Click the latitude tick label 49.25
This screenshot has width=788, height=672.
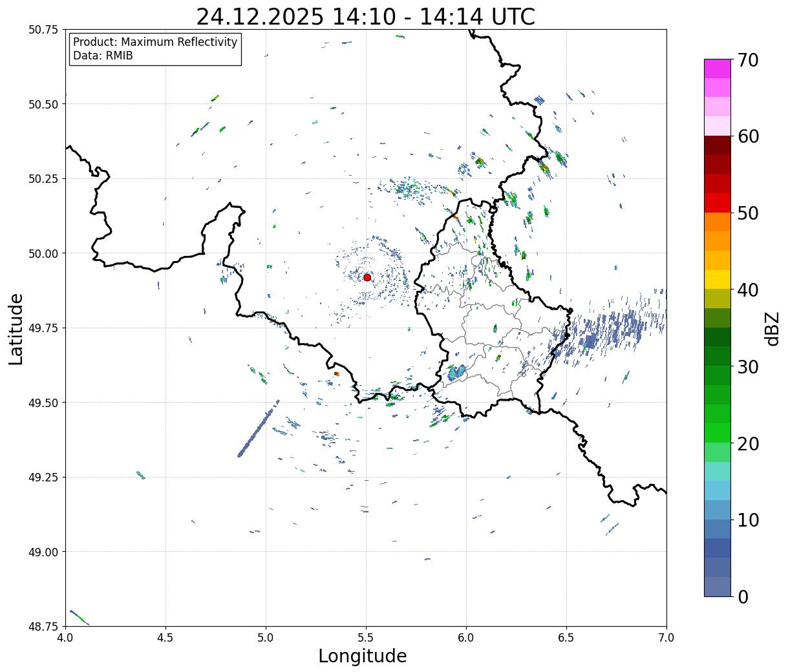[43, 478]
